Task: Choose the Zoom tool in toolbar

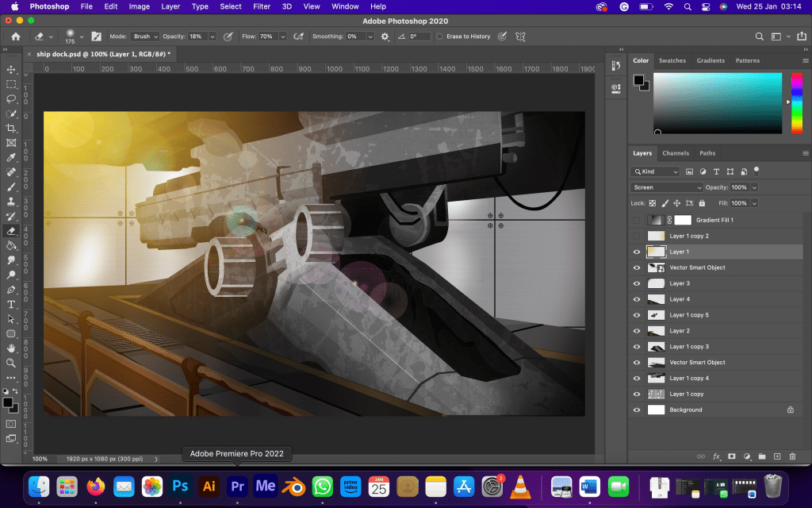Action: (x=11, y=363)
